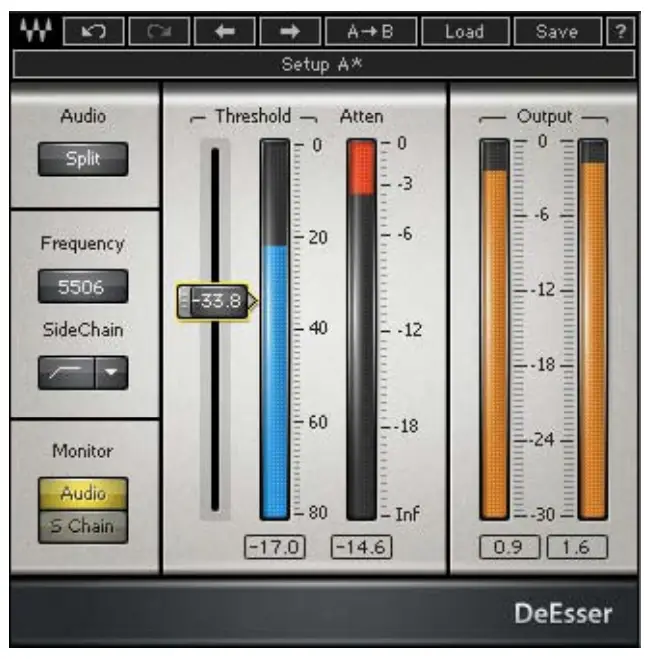Open the SideChain filter type dropdown arrow
This screenshot has width=652, height=659.
(x=111, y=372)
